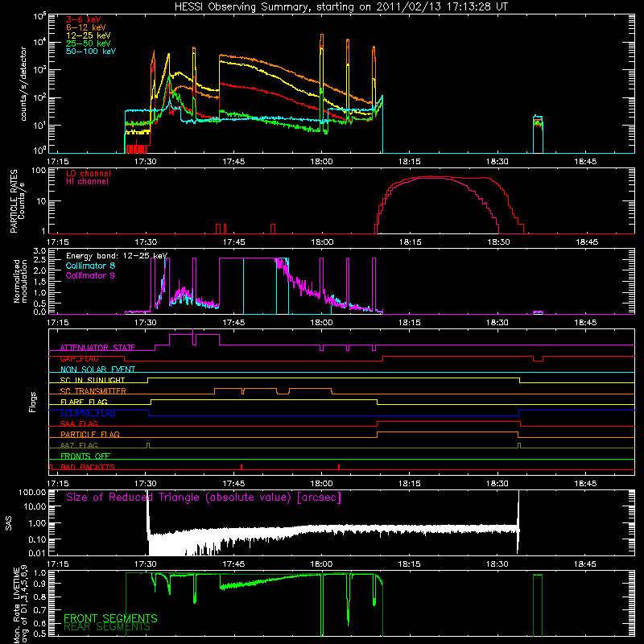The width and height of the screenshot is (644, 644).
Task: Select the 6-12 keV legend label
Action: coord(86,27)
